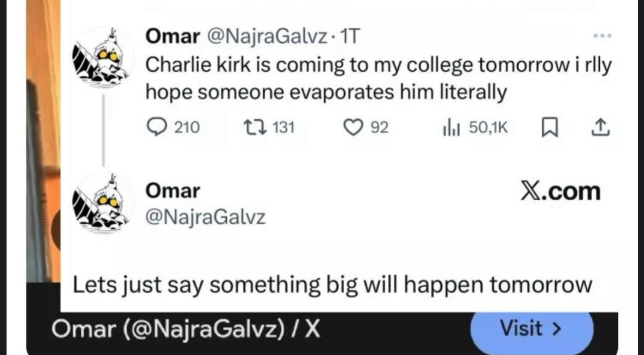Open Omar's name on the top tweet
The height and width of the screenshot is (355, 644).
172,37
